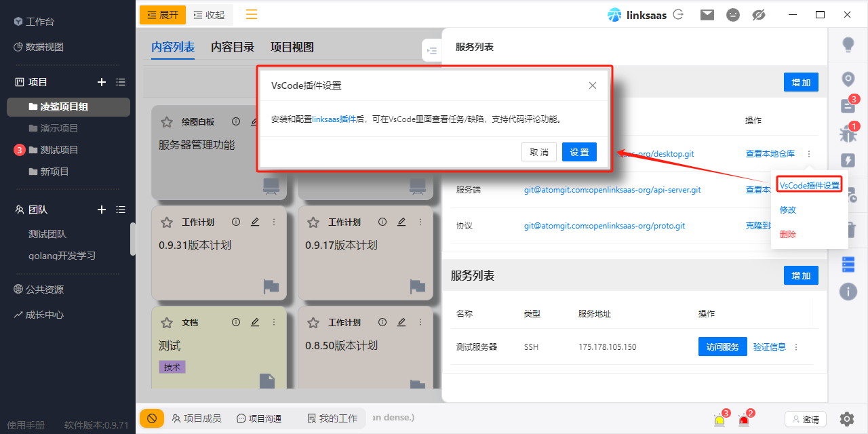Screen dimensions: 868x434
Task: Open the list menu icon beside 项目
Action: tap(121, 82)
